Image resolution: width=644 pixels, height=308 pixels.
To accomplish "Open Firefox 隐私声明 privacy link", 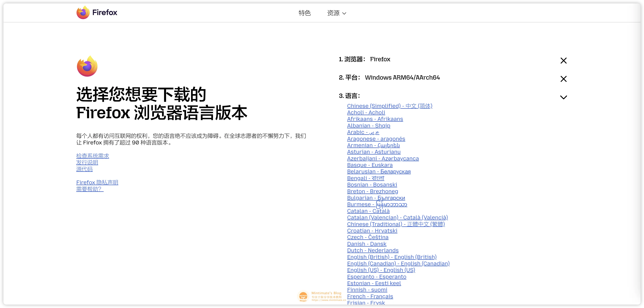I will pos(97,182).
